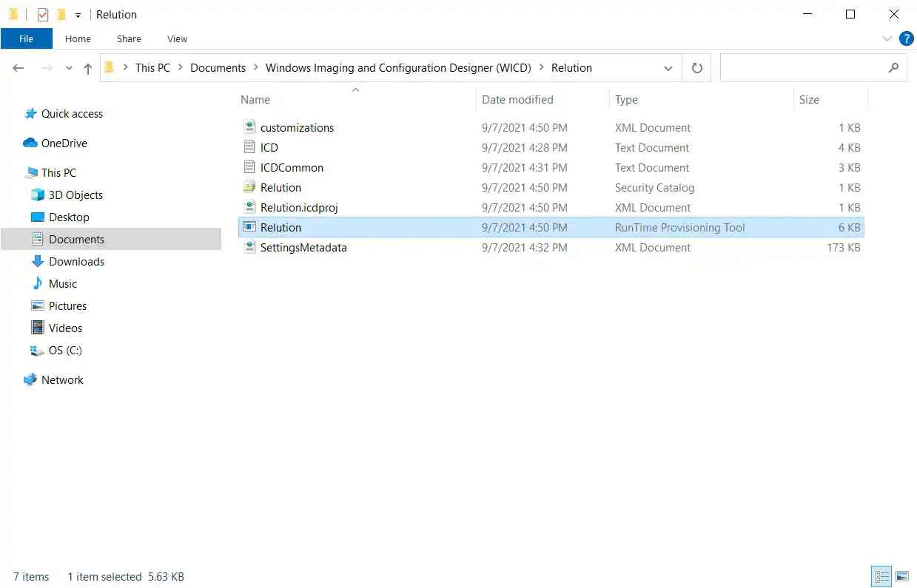
Task: Click the Back navigation arrow
Action: pyautogui.click(x=19, y=68)
